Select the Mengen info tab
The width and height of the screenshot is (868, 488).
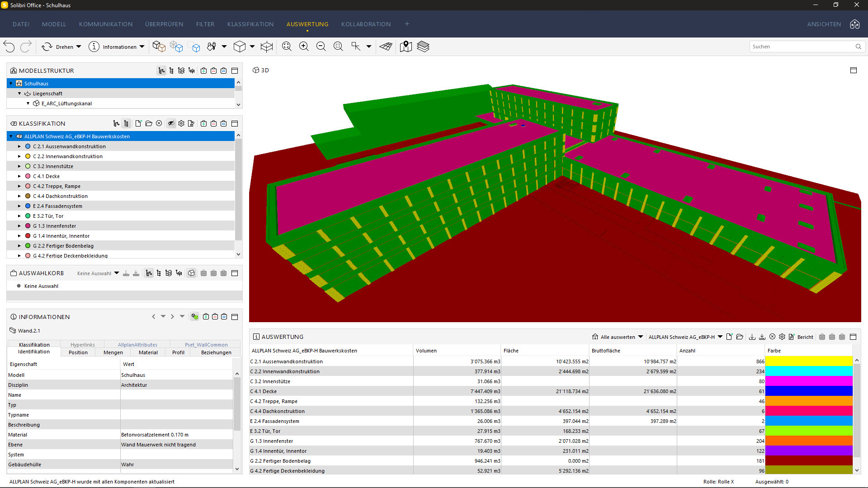[x=113, y=352]
